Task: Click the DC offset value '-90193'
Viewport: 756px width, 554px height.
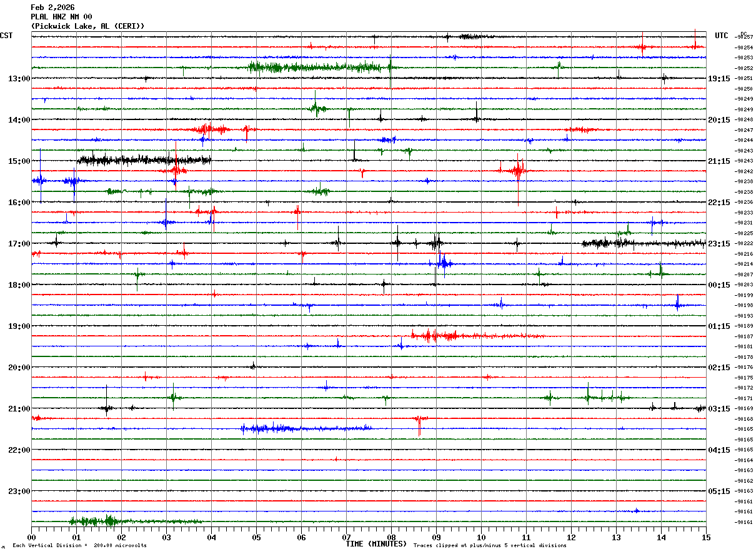Action: click(x=744, y=316)
